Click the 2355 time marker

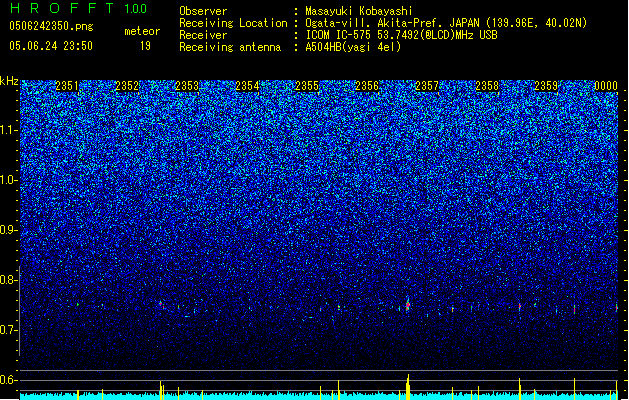coord(307,86)
